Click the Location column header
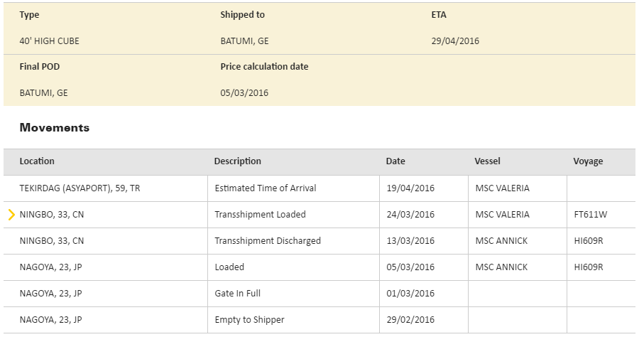The height and width of the screenshot is (337, 644). click(x=37, y=161)
